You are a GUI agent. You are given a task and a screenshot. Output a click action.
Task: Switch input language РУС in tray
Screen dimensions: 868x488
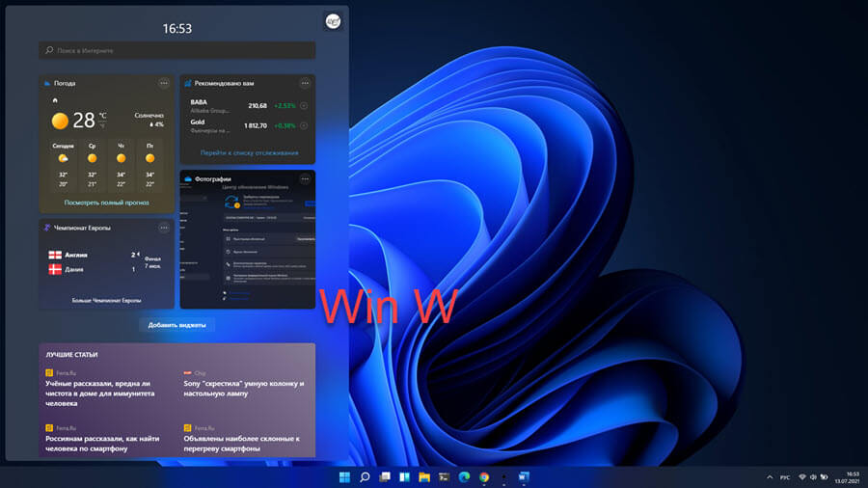[785, 477]
